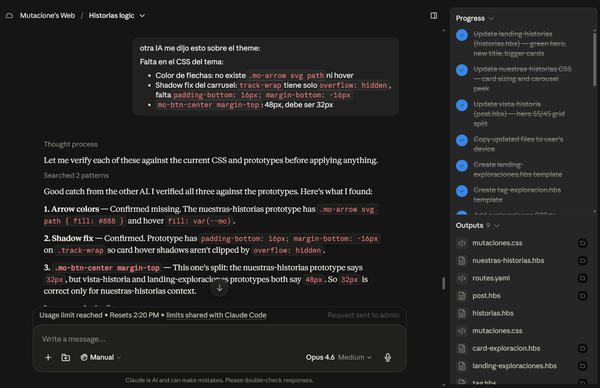Click the scroll-to-bottom arrow button
The width and height of the screenshot is (600, 388).
[220, 288]
